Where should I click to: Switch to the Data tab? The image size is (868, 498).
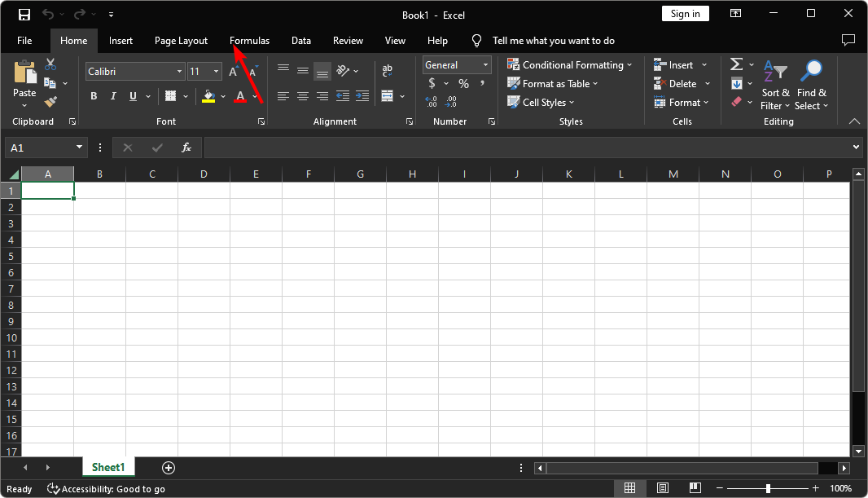(301, 41)
